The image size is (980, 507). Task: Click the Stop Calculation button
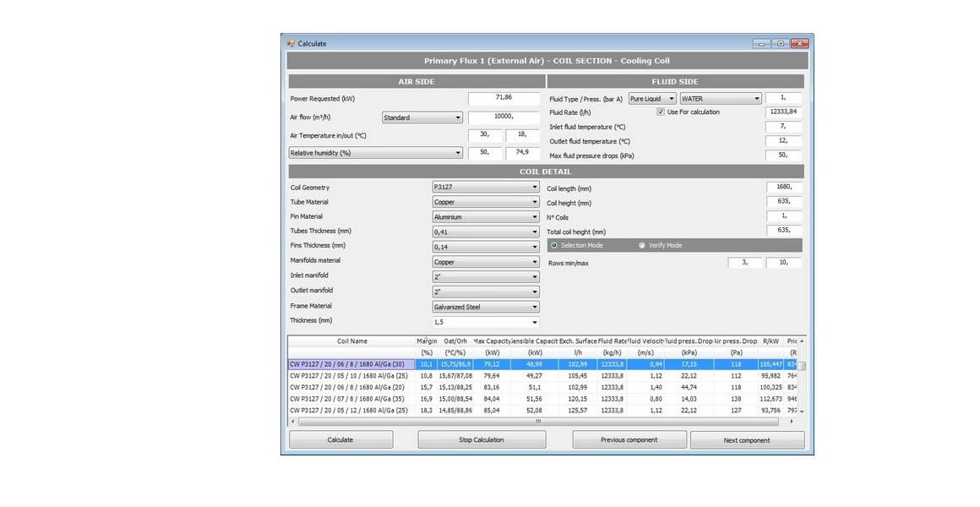point(482,439)
